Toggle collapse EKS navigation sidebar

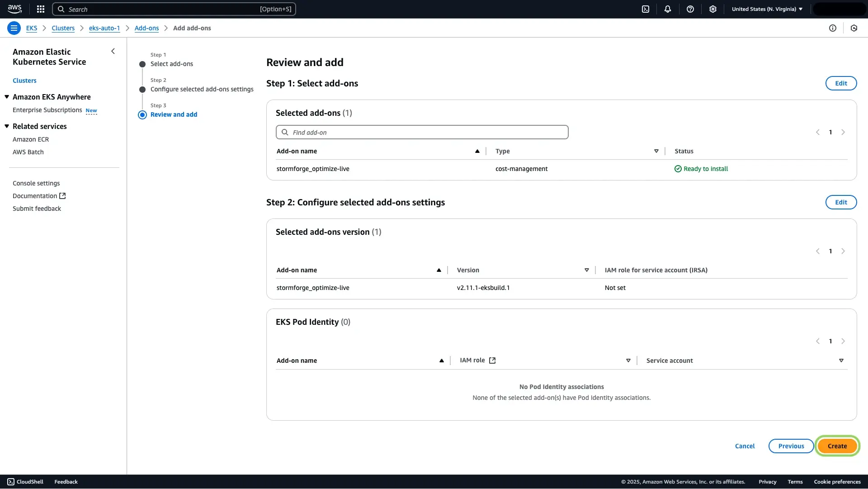(113, 51)
